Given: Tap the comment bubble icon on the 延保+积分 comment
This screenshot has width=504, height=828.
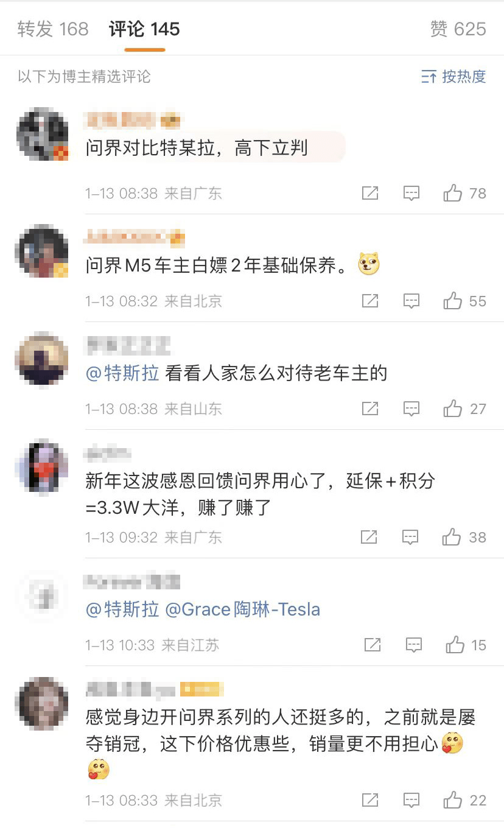Looking at the screenshot, I should coord(411,537).
